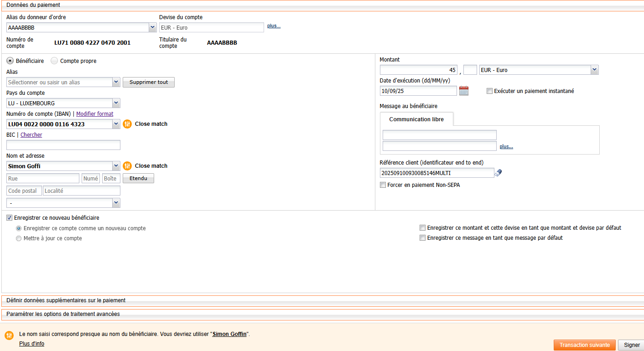Screen dimensions: 644x351
Task: Expand Paramétrer les options de traitement avancées
Action: tap(63, 314)
